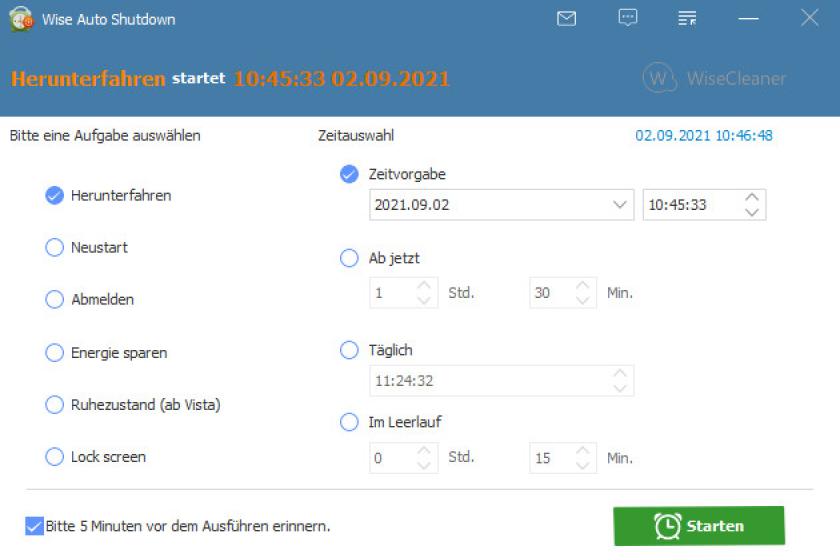The image size is (840, 560).
Task: Select the Herunterfahren task option
Action: click(108, 196)
